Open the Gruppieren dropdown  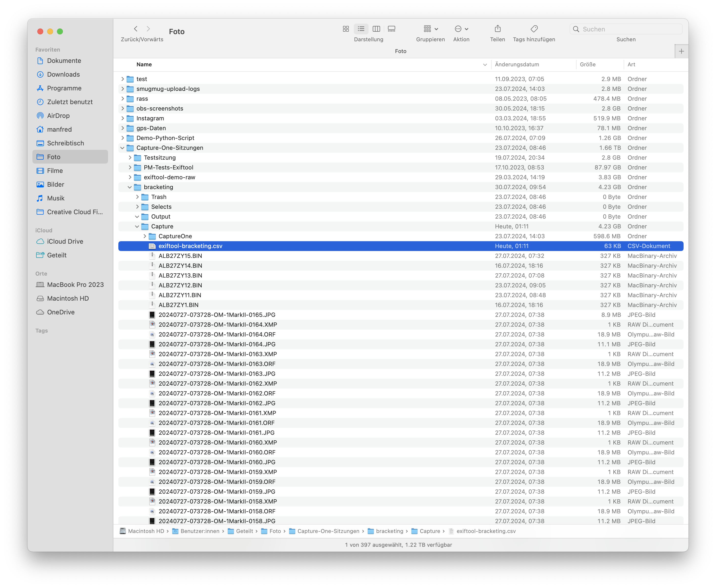coord(430,29)
